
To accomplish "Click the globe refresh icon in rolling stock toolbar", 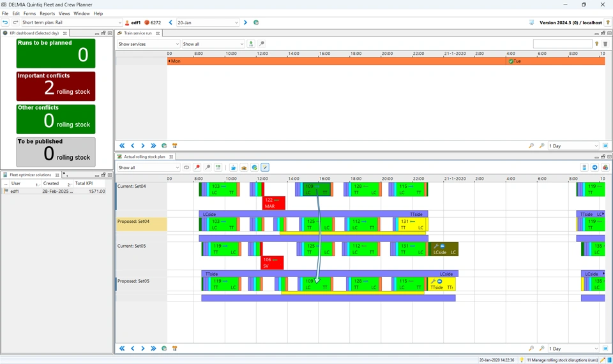I will point(255,167).
